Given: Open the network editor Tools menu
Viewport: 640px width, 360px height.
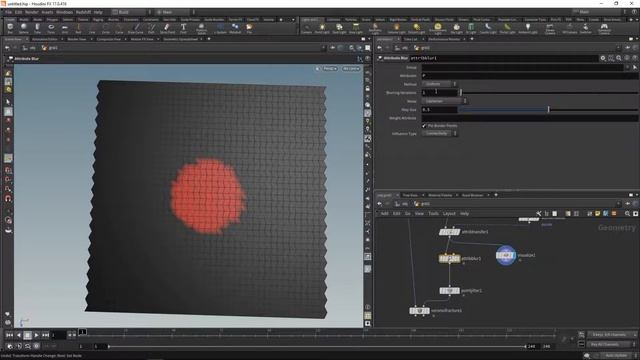Looking at the screenshot, I should coord(433,213).
